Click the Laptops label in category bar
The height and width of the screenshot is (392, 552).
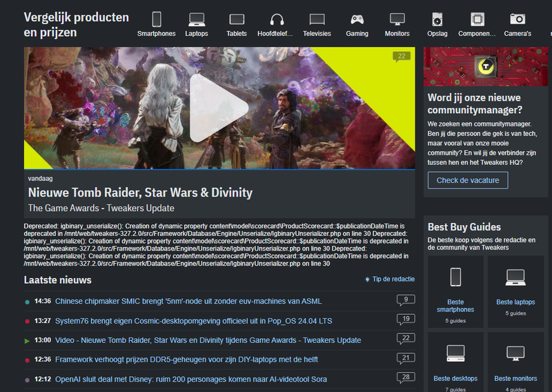pyautogui.click(x=197, y=33)
